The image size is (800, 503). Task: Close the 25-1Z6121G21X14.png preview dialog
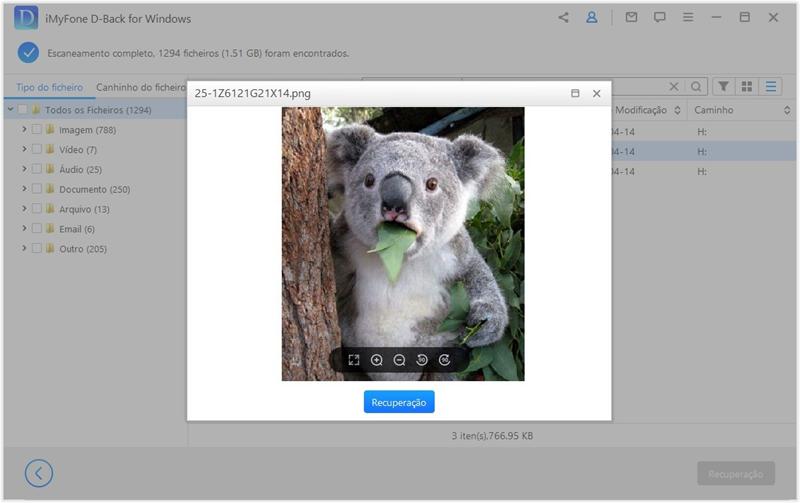click(x=597, y=93)
